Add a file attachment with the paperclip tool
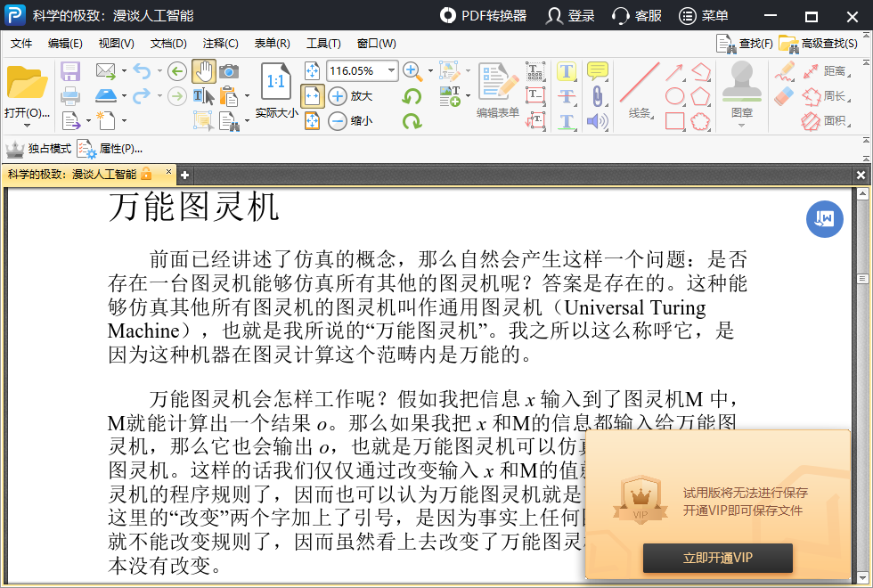Screen dimensions: 873x588 pos(597,95)
